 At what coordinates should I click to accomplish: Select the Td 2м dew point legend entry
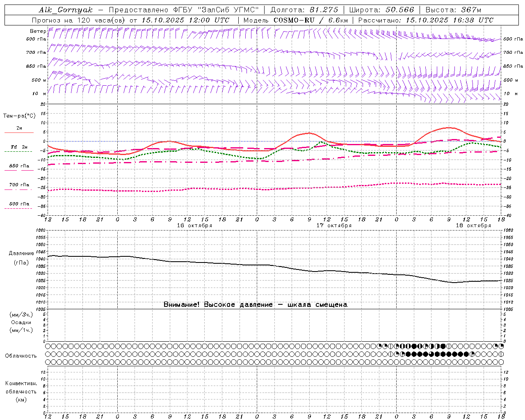click(19, 147)
